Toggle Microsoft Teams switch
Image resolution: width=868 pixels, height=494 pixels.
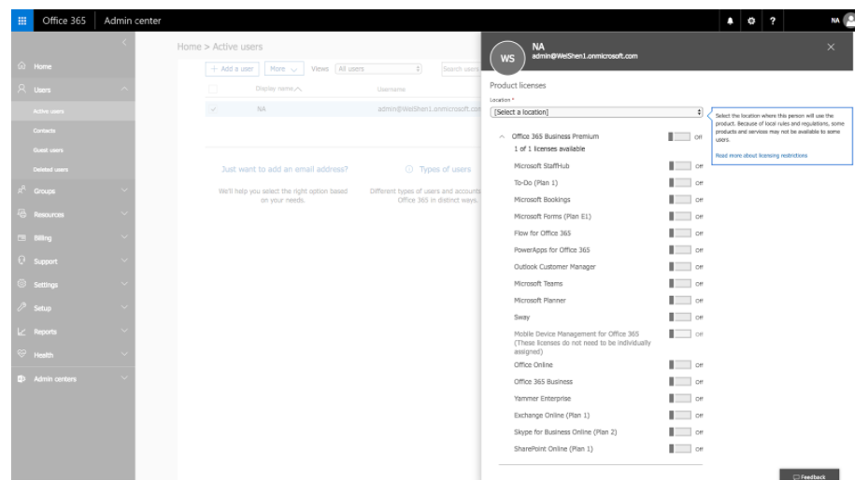pos(680,283)
